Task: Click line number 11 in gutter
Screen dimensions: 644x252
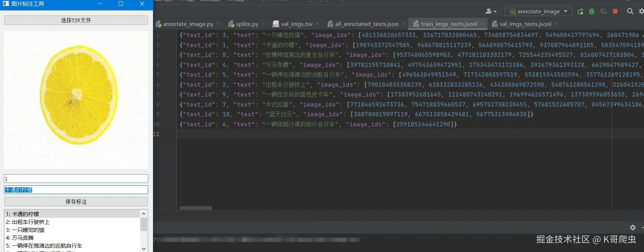Action: pyautogui.click(x=156, y=134)
